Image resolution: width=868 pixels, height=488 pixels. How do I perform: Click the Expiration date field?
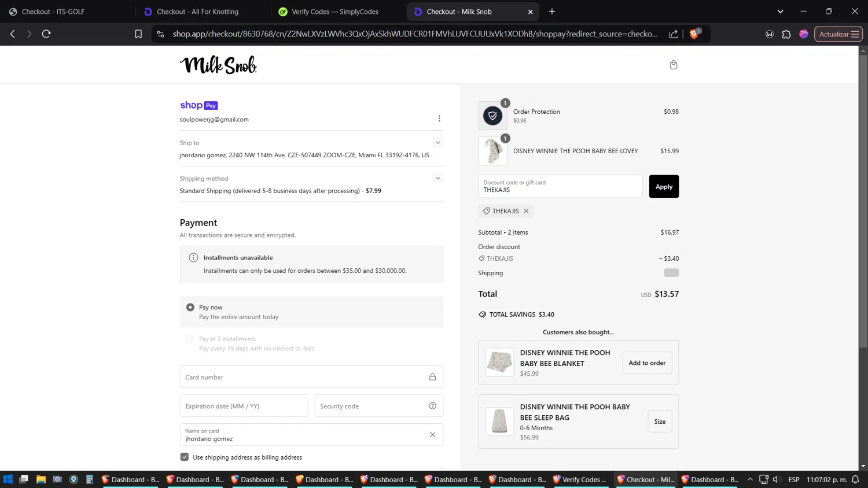coord(244,406)
